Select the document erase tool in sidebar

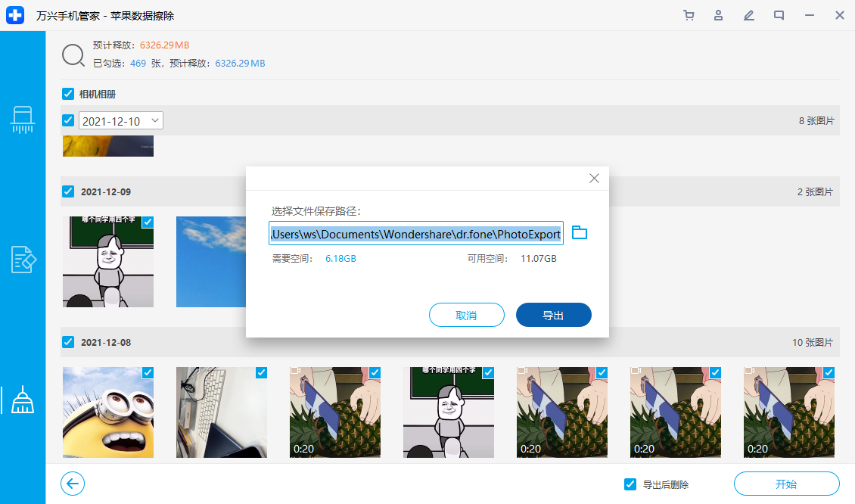tap(22, 260)
